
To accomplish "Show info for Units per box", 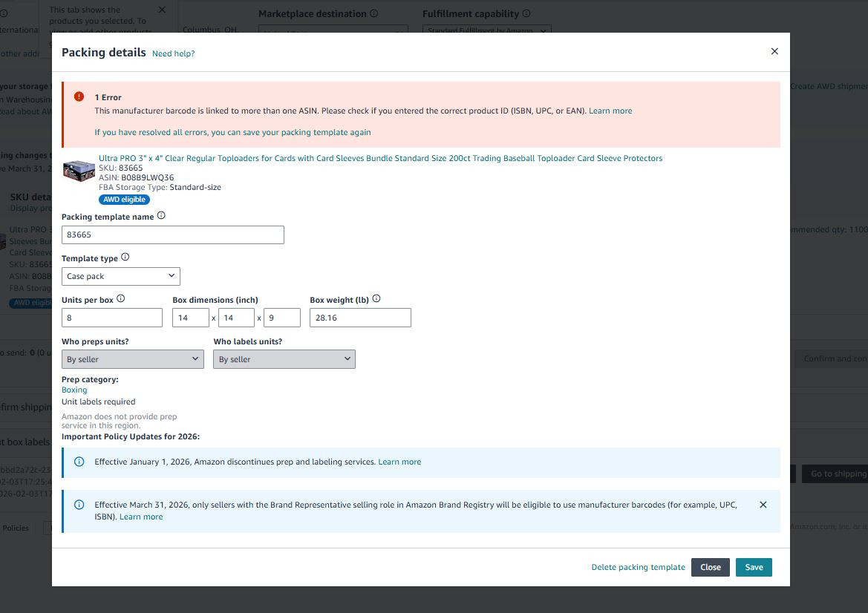I will point(121,299).
